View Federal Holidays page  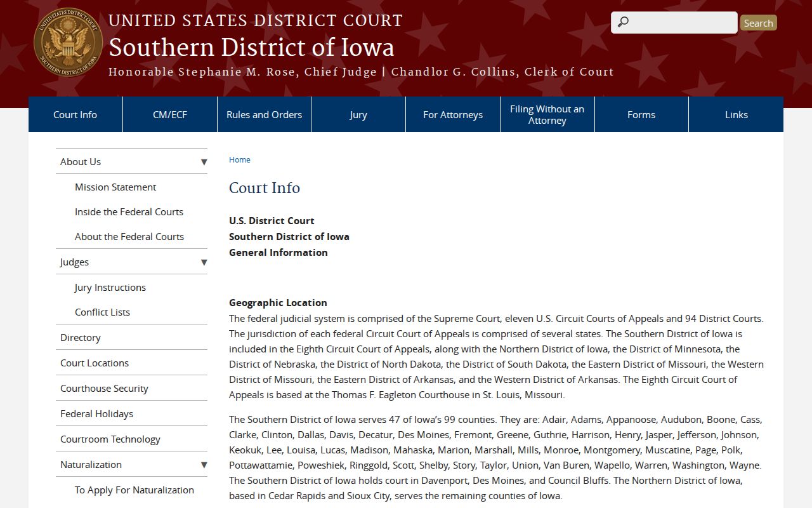coord(96,413)
